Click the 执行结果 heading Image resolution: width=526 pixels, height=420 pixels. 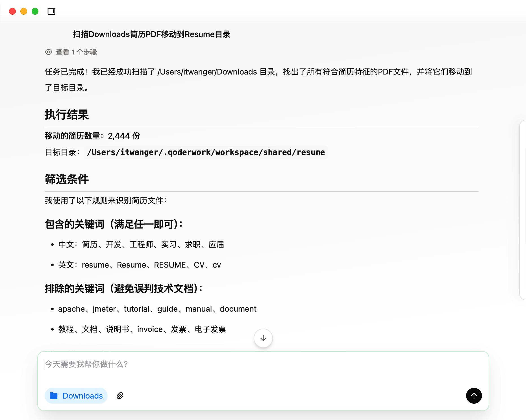click(x=67, y=115)
